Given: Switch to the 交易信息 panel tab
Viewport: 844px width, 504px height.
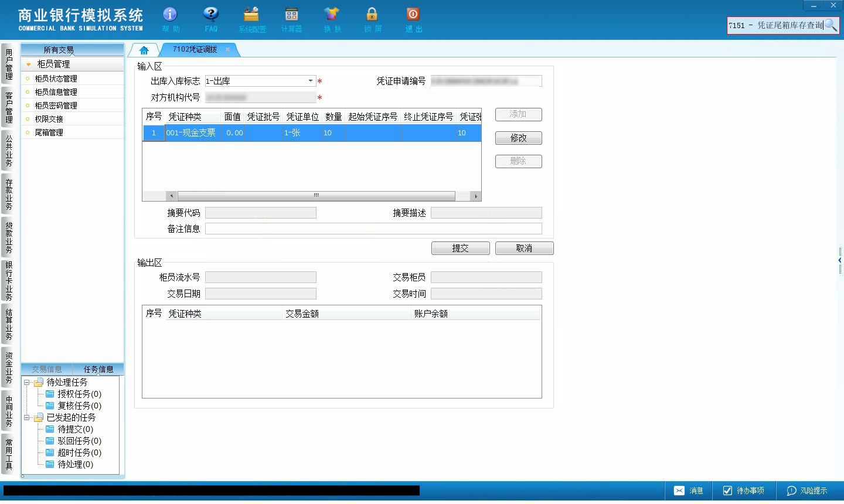Looking at the screenshot, I should click(47, 369).
